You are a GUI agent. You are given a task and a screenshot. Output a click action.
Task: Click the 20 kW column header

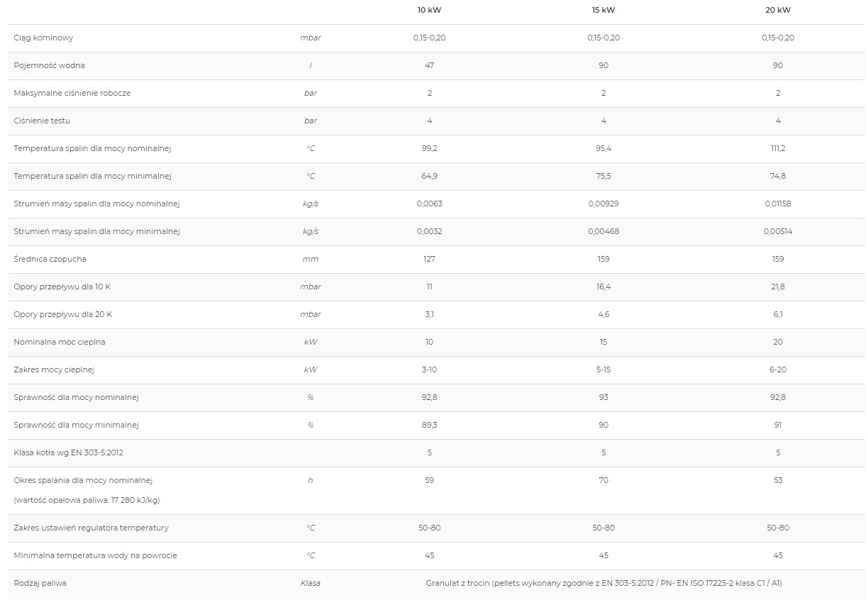pos(778,10)
